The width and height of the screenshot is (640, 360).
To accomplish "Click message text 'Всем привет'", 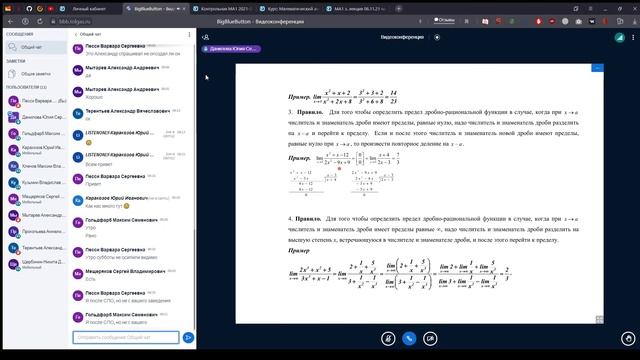I will point(99,164).
